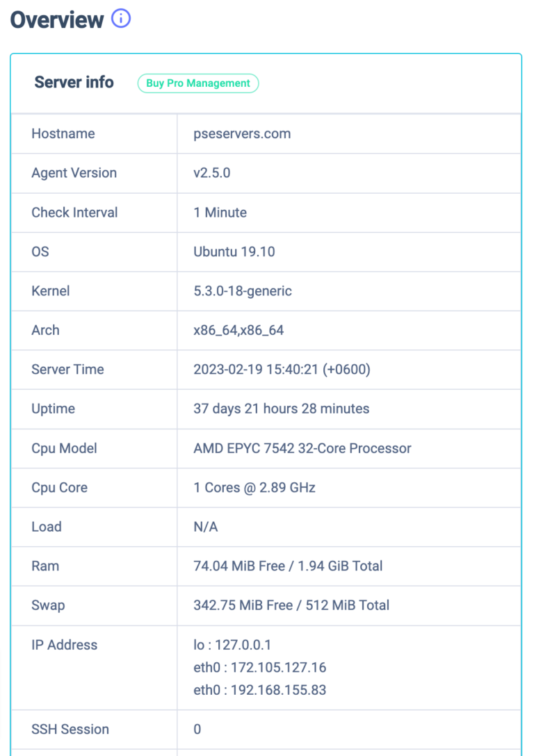Click the Ram label
This screenshot has height=756, width=534.
tap(45, 566)
